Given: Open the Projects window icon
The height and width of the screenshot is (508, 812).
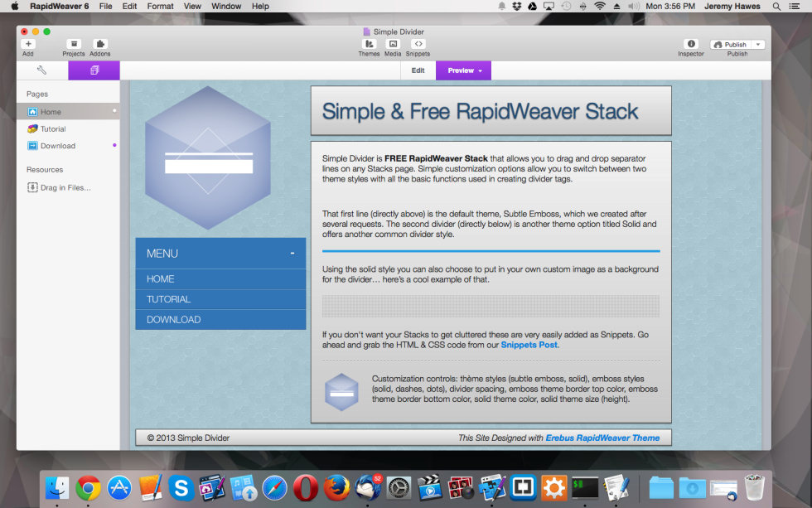Looking at the screenshot, I should (x=74, y=45).
